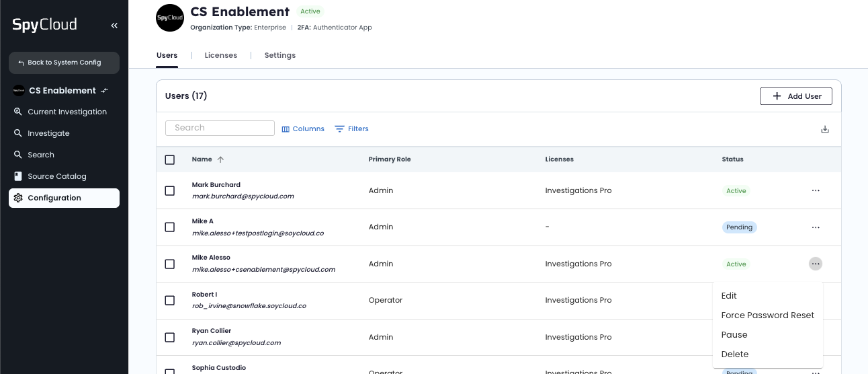Image resolution: width=868 pixels, height=374 pixels.
Task: Open the Search page in the sidebar
Action: pyautogui.click(x=64, y=155)
